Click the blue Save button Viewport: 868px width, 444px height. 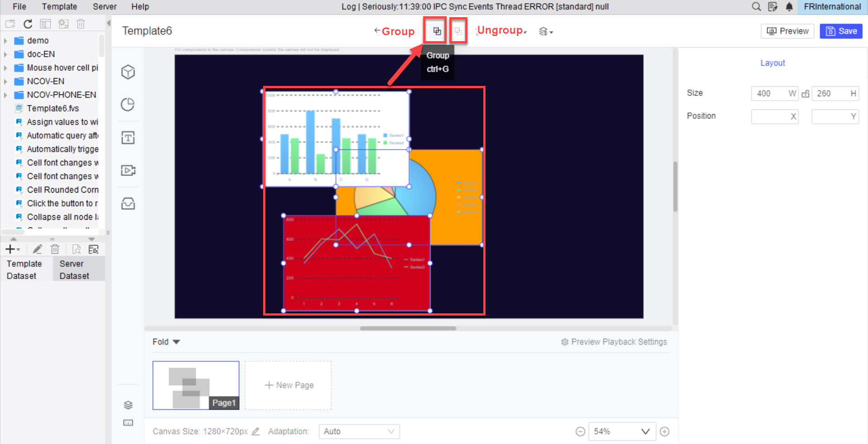[841, 31]
